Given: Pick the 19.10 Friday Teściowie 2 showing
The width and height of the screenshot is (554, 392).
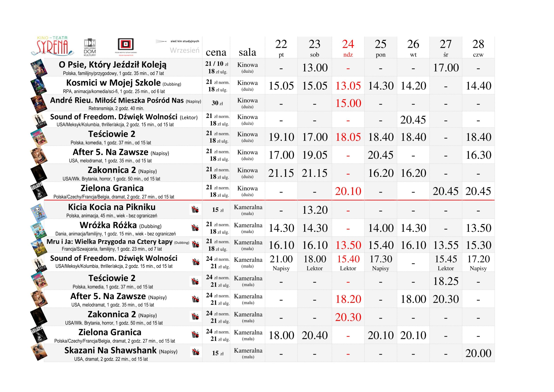Looking at the screenshot, I should 281,137.
